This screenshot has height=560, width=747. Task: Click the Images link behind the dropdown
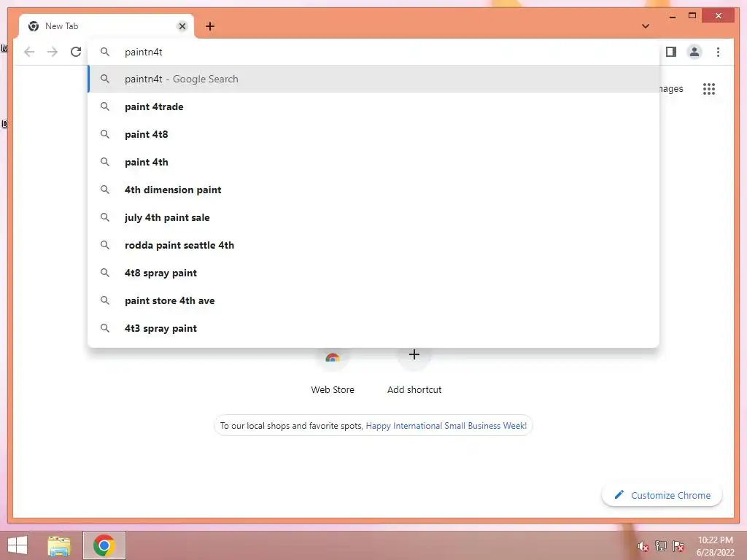tap(671, 88)
